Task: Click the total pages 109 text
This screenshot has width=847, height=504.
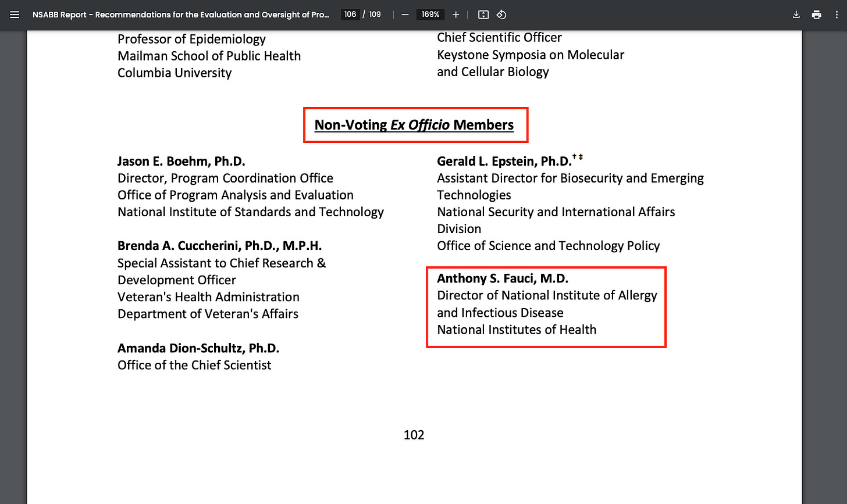Action: [x=375, y=15]
